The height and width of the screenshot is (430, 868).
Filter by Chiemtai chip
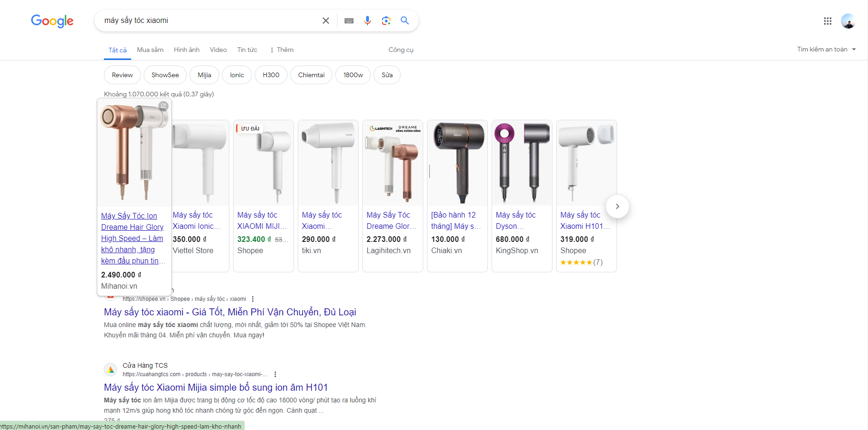click(311, 75)
